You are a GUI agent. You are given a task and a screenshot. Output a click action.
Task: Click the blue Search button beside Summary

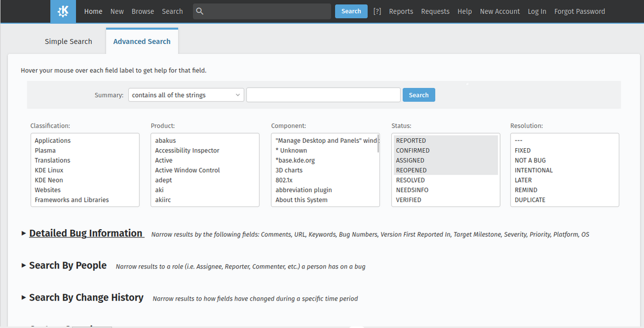tap(419, 95)
